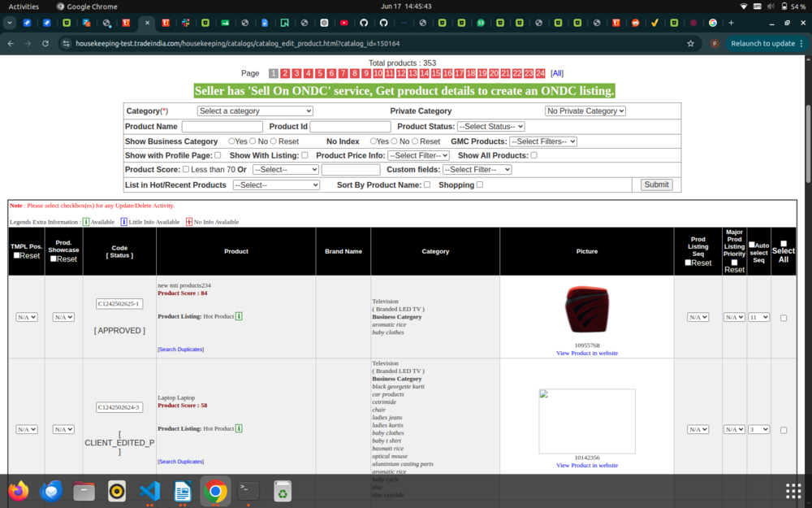Open Auto select Seq dropdown showing 11
Viewport: 812px width, 508px height.
[x=758, y=317]
